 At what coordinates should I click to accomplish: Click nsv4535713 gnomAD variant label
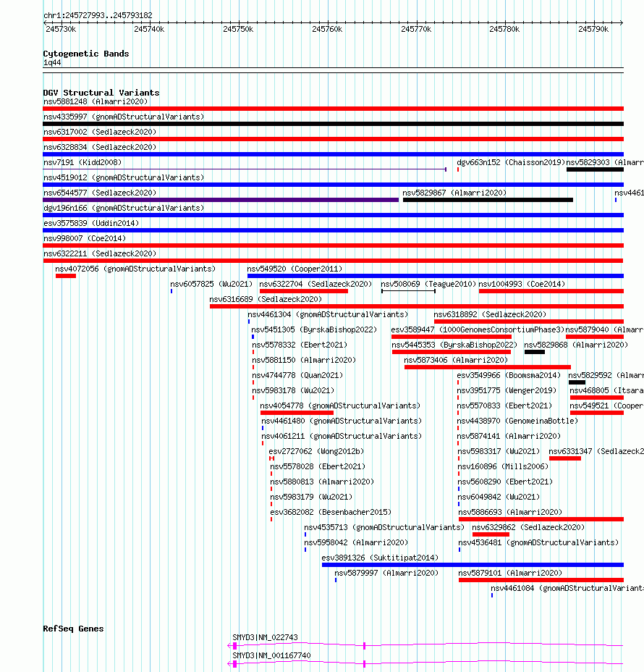384,528
